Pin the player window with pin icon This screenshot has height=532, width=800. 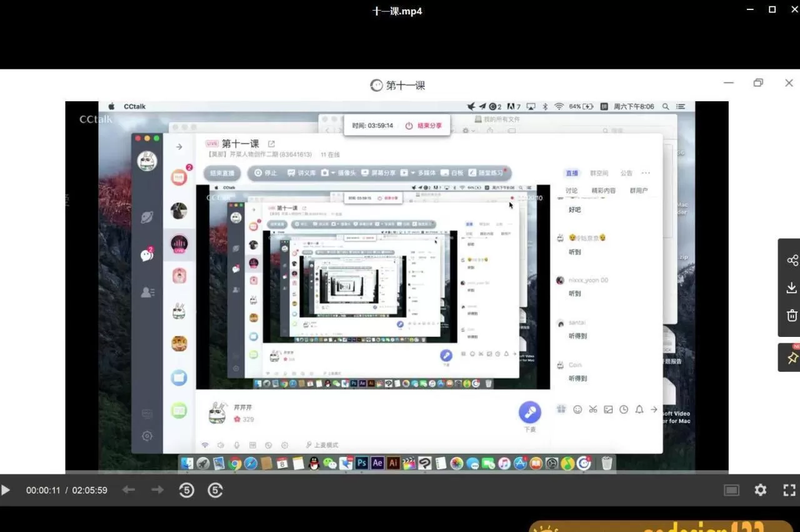(792, 358)
